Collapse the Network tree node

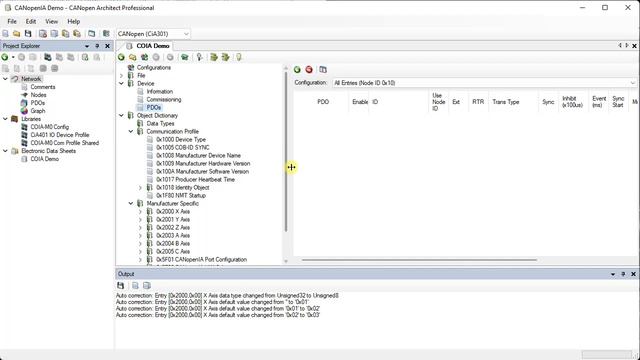5,79
